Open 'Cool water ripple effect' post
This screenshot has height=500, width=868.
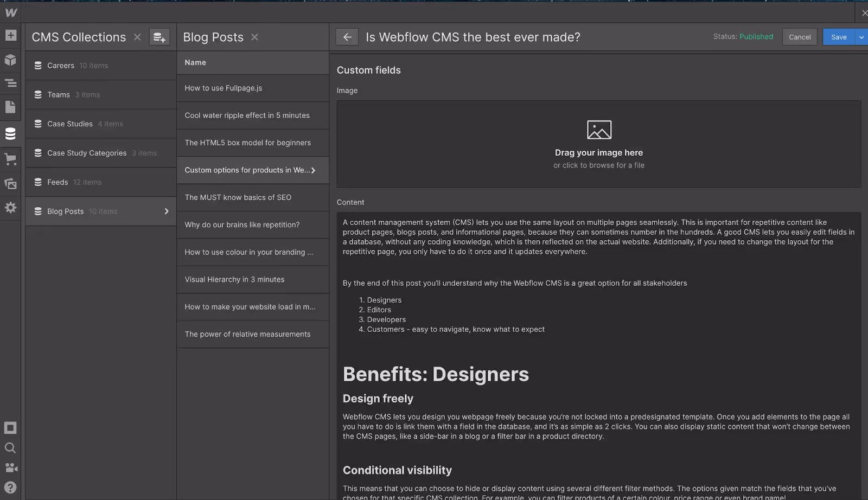253,116
